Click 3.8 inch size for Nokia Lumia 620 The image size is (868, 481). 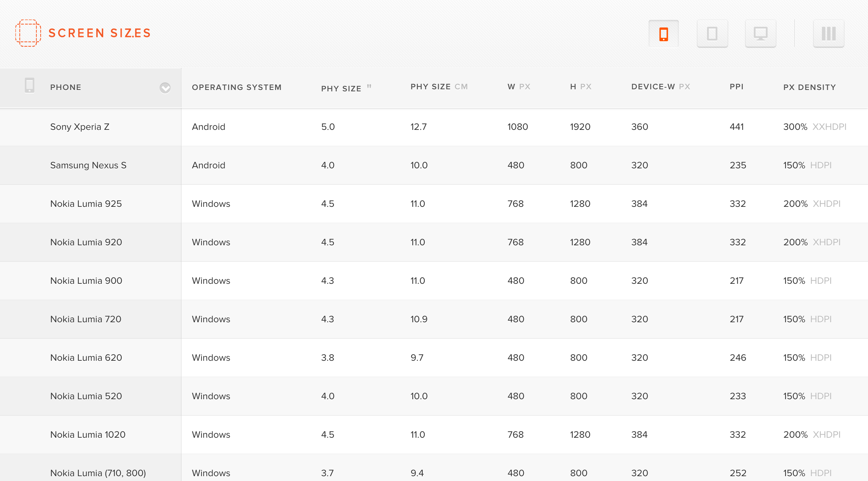point(327,358)
